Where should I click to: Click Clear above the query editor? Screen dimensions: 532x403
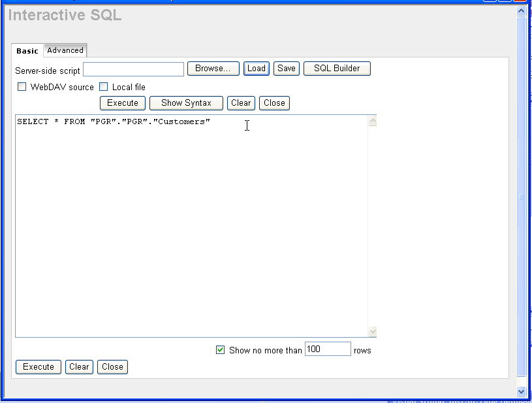pos(241,103)
